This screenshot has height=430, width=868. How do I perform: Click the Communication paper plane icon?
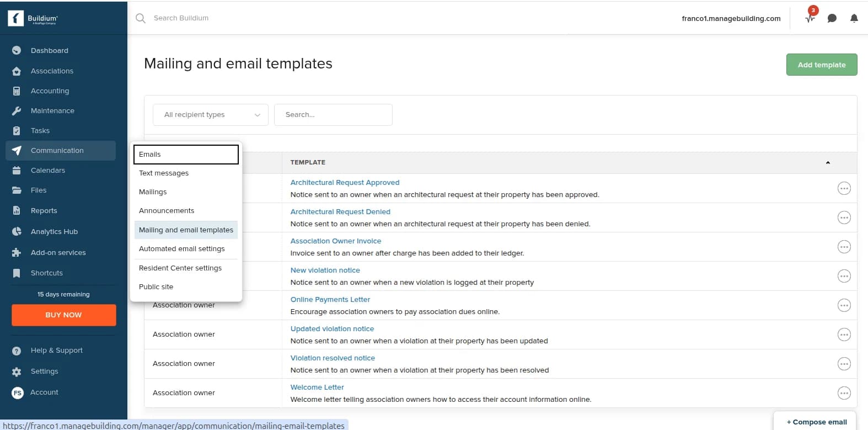click(x=17, y=150)
